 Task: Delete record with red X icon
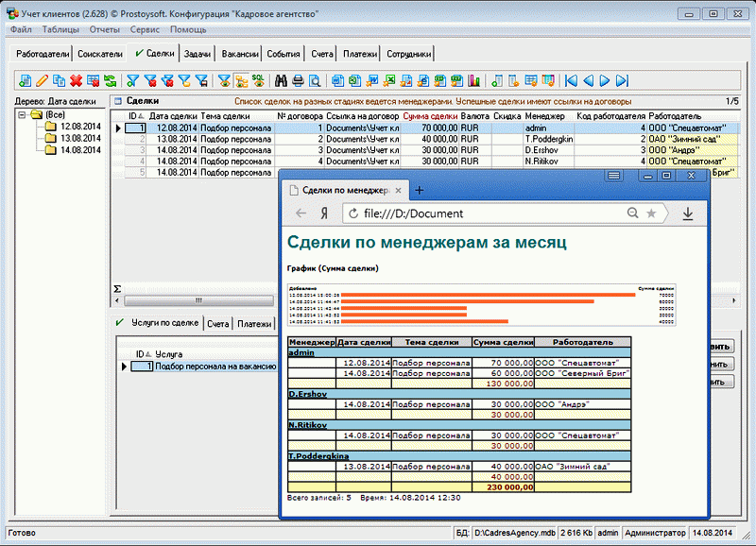(76, 80)
